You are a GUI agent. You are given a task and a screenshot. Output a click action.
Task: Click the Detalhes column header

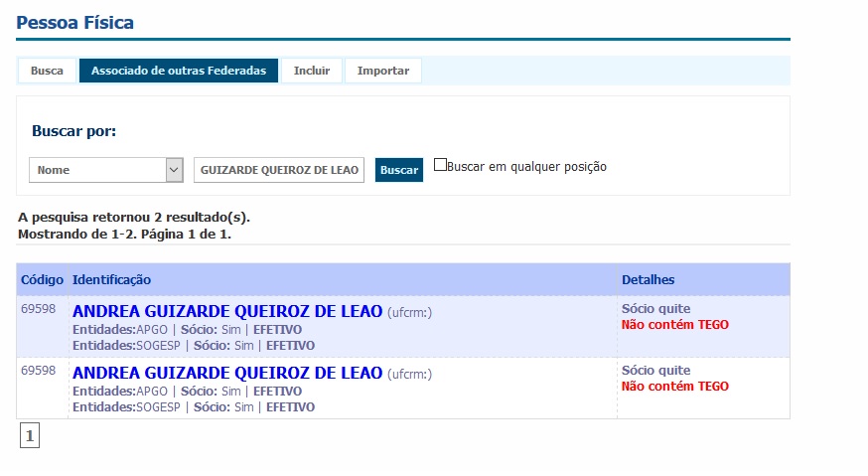648,280
